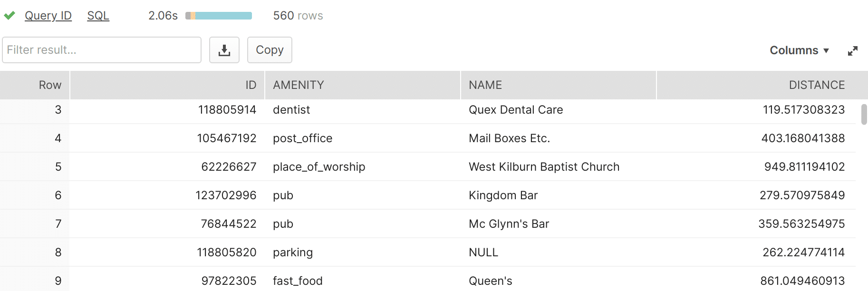The height and width of the screenshot is (291, 868).
Task: Sort by the NAME column header
Action: 559,85
